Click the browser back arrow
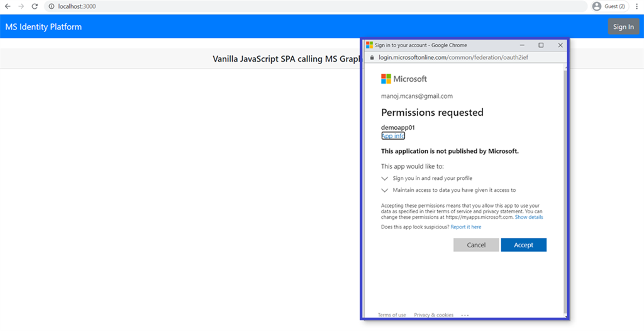 (8, 6)
